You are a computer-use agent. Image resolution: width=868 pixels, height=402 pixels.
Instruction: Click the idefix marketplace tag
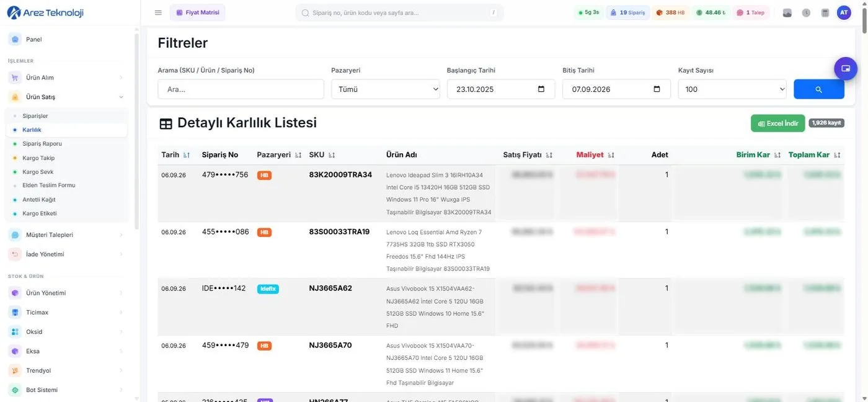tap(268, 289)
